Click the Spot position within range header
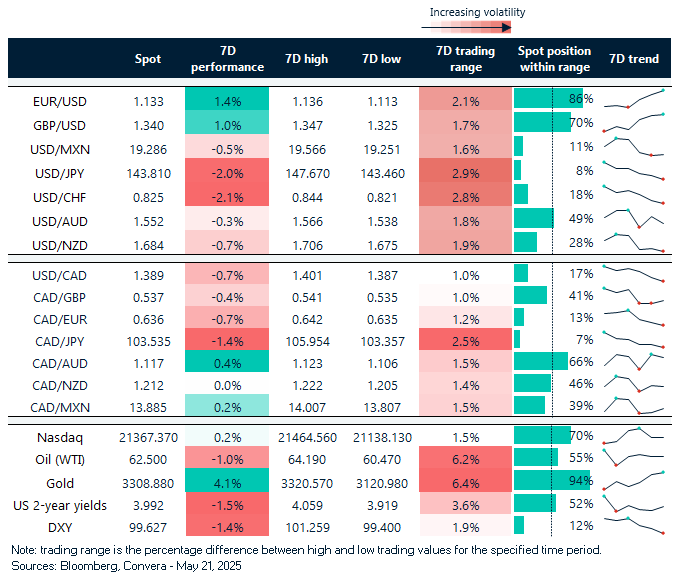 (554, 59)
